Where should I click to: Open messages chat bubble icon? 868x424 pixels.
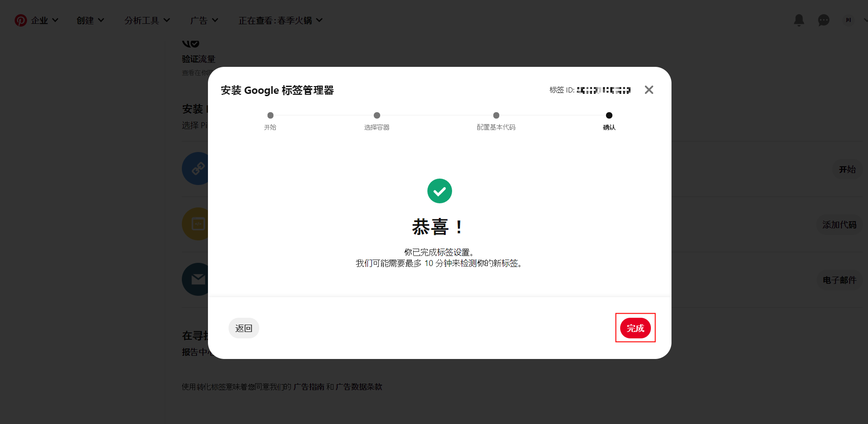824,20
